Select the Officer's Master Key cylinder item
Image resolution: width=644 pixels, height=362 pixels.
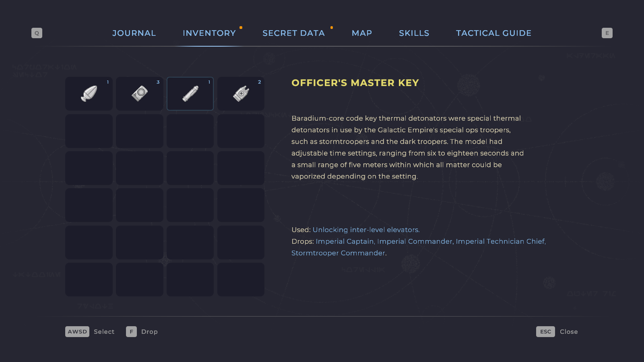click(x=190, y=94)
